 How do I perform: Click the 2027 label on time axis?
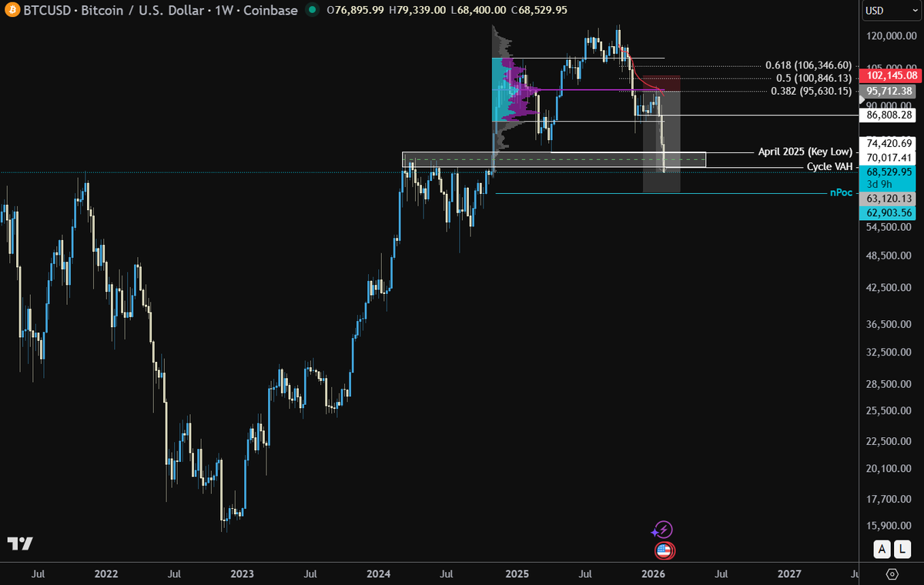[789, 574]
